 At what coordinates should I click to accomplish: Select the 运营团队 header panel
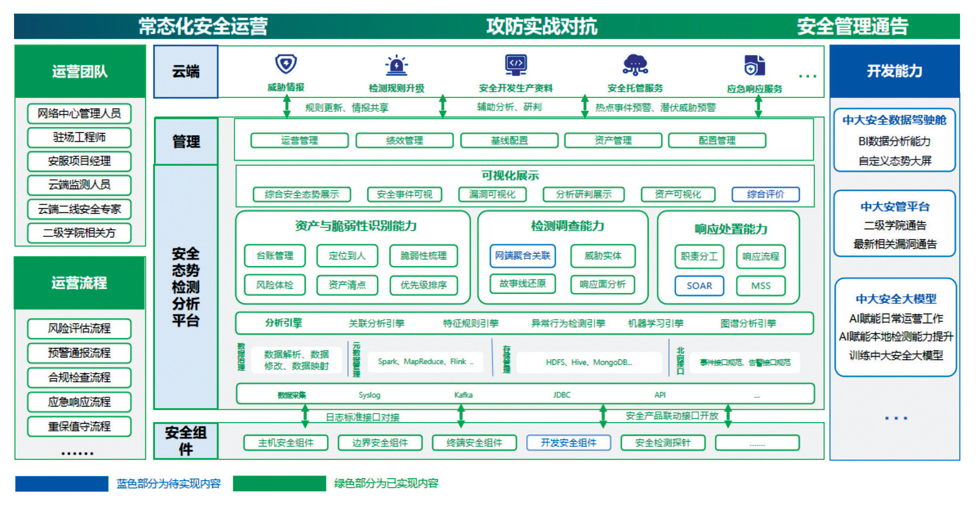(80, 71)
